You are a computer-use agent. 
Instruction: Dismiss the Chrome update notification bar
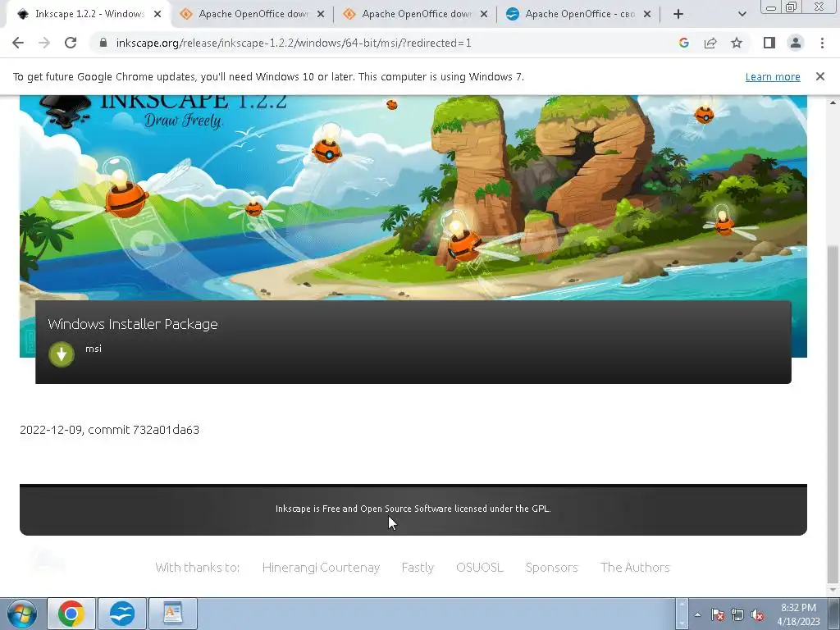coord(819,76)
